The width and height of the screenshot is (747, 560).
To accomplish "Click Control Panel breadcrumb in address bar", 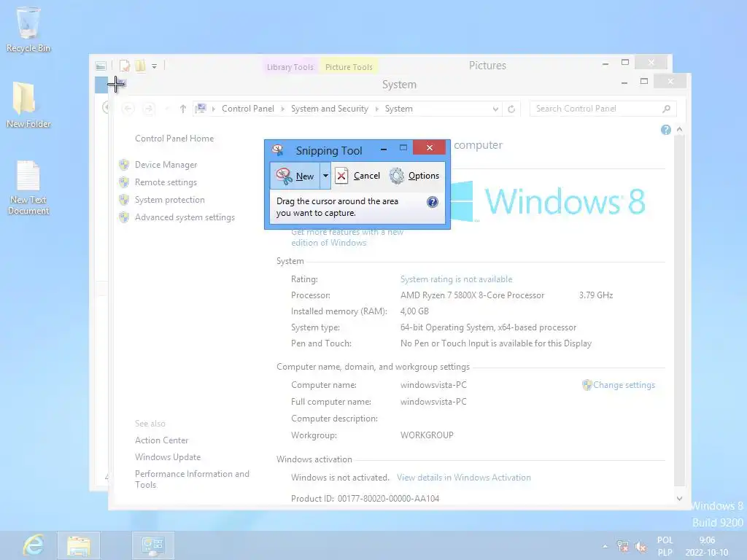I will pos(248,109).
